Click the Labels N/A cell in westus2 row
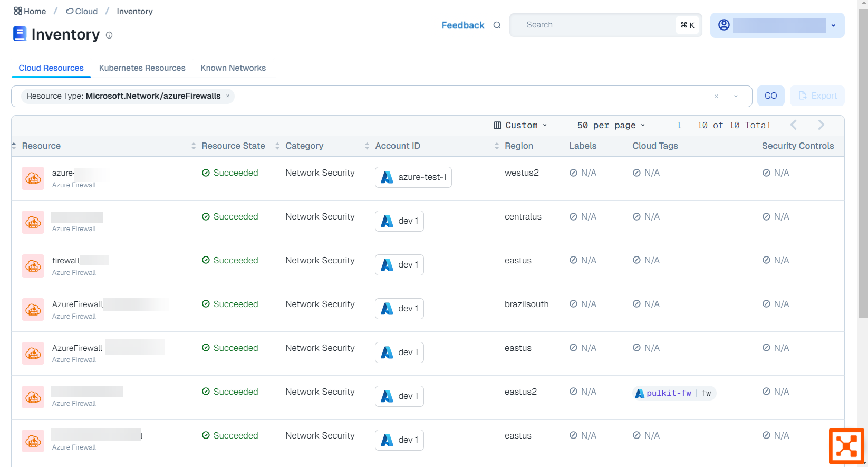The image size is (868, 467). coord(583,173)
